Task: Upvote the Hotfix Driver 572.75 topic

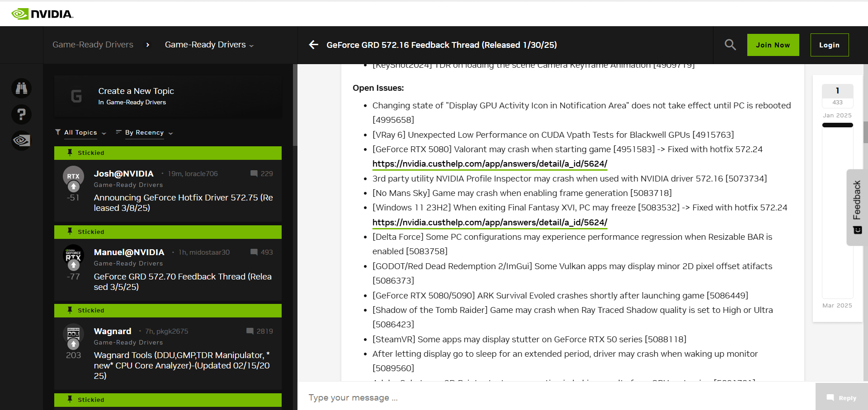Action: (73, 186)
